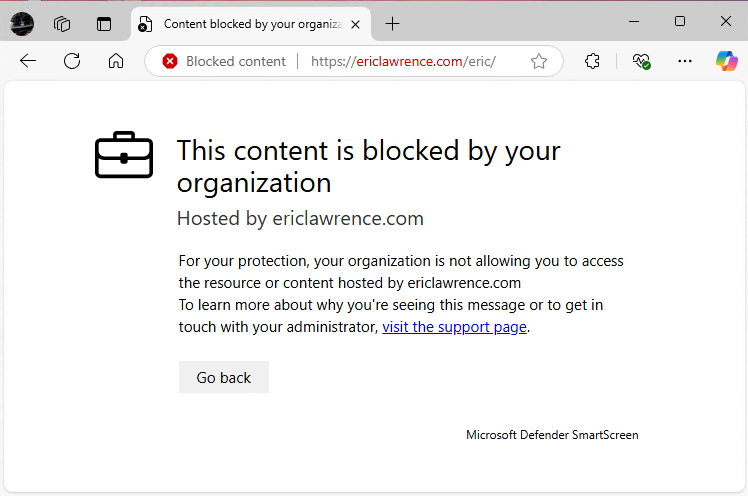The height and width of the screenshot is (496, 748).
Task: Open a new tab with plus button
Action: pyautogui.click(x=393, y=23)
